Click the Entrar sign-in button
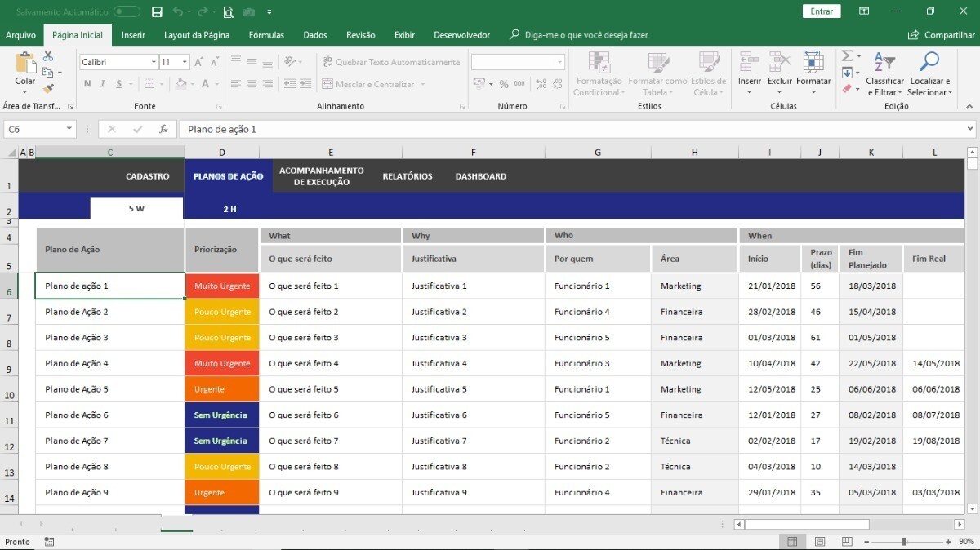 [x=822, y=11]
